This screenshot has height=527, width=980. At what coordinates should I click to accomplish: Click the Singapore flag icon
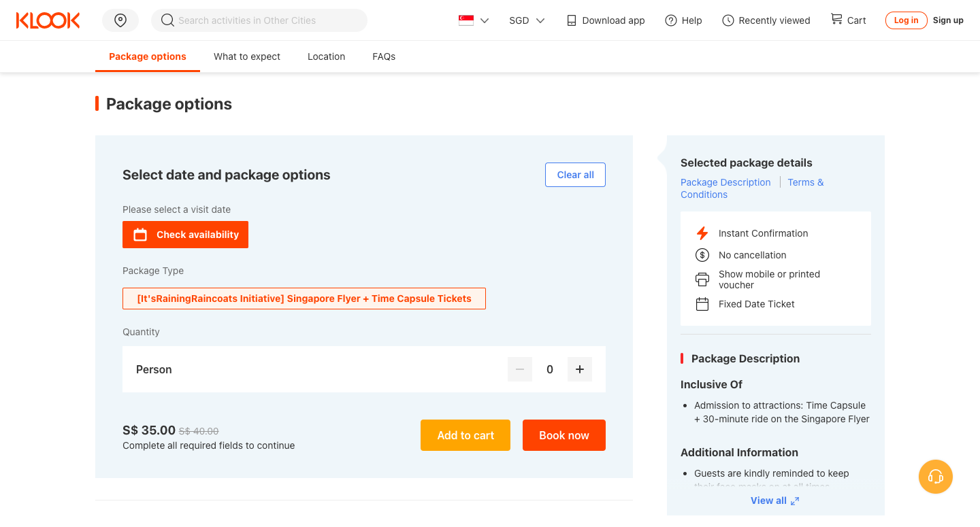[466, 20]
